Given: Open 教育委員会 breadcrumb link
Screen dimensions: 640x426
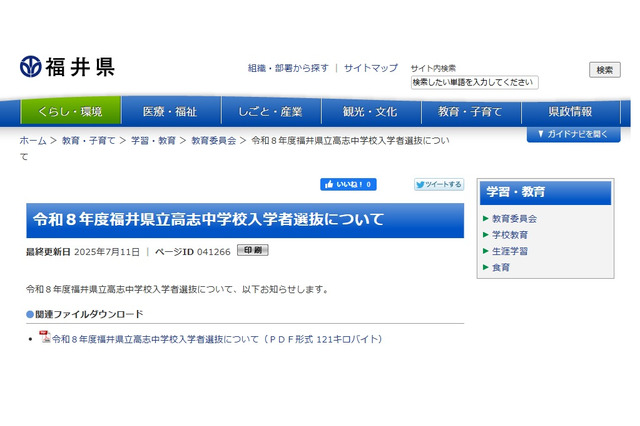Looking at the screenshot, I should 213,141.
